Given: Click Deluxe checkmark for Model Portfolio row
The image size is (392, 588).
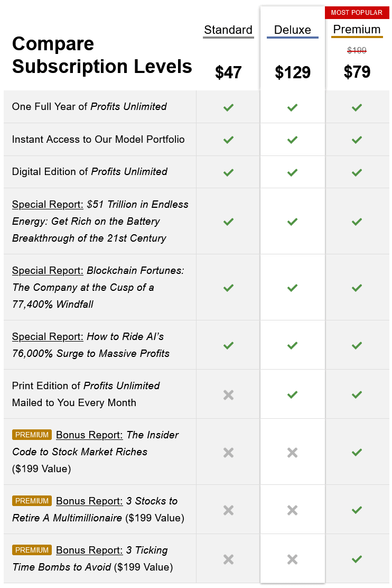Looking at the screenshot, I should pyautogui.click(x=292, y=140).
